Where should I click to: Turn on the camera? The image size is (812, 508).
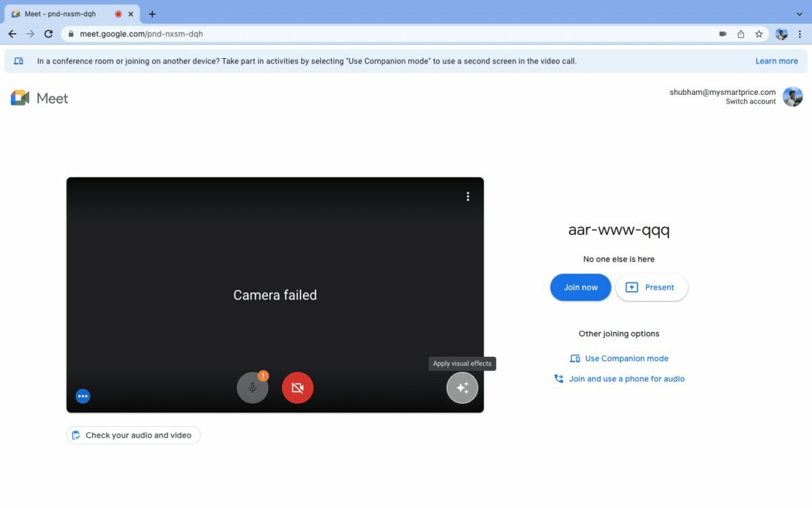(x=298, y=387)
